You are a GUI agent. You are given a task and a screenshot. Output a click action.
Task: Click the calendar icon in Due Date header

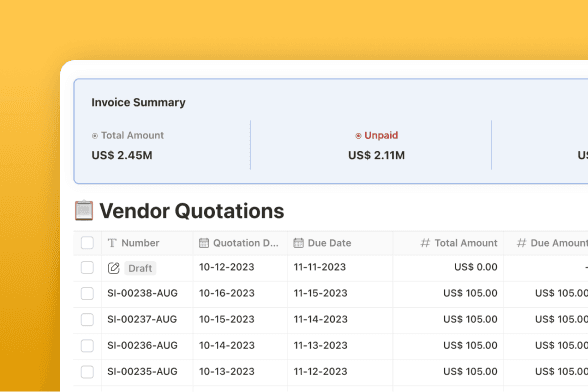tap(298, 243)
